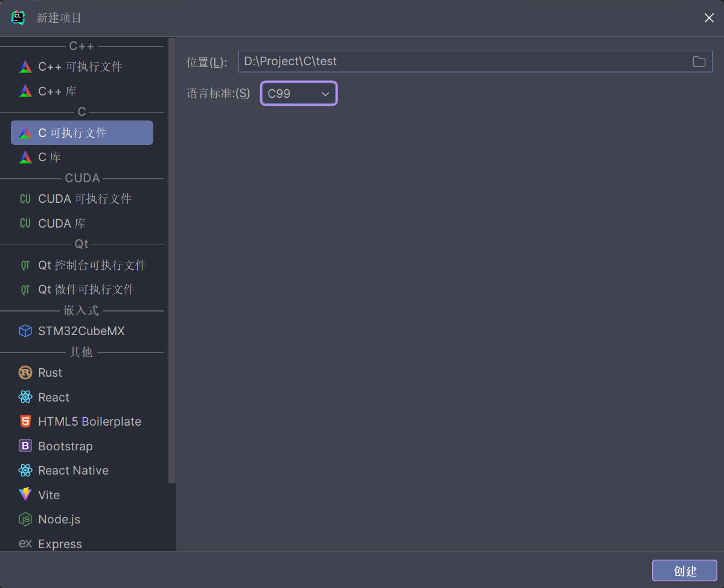Click the STM32CubeMX cube icon
This screenshot has height=588, width=724.
25,331
